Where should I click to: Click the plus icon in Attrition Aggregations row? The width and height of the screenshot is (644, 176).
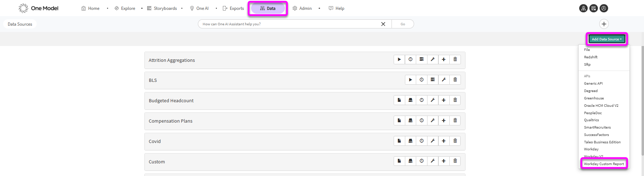point(444,59)
